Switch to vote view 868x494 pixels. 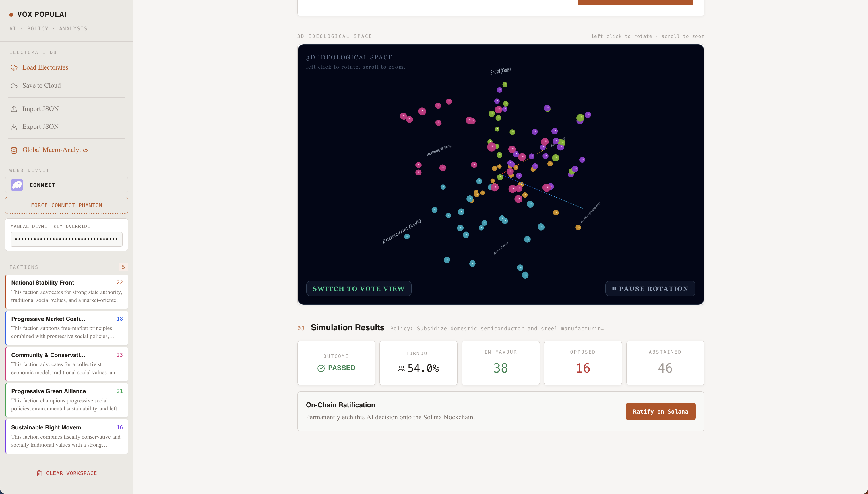tap(359, 289)
